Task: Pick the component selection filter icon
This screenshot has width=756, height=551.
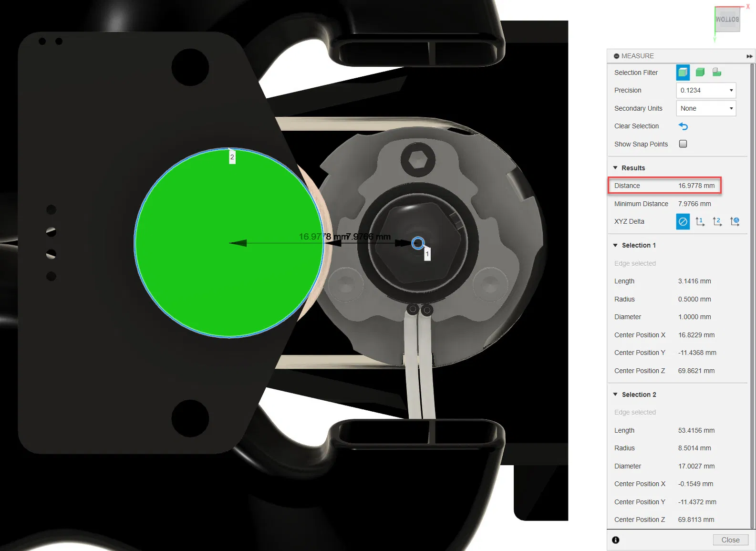Action: [717, 73]
